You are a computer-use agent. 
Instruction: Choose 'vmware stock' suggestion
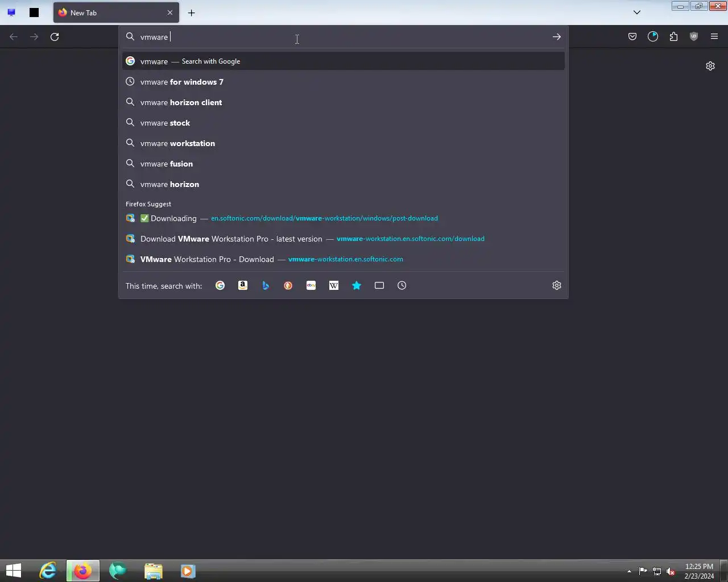[x=344, y=123]
